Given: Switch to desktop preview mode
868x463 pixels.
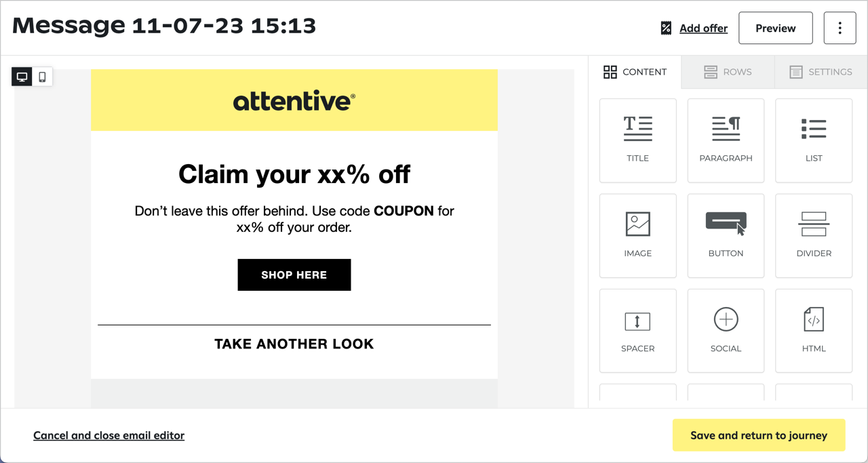Looking at the screenshot, I should click(22, 77).
